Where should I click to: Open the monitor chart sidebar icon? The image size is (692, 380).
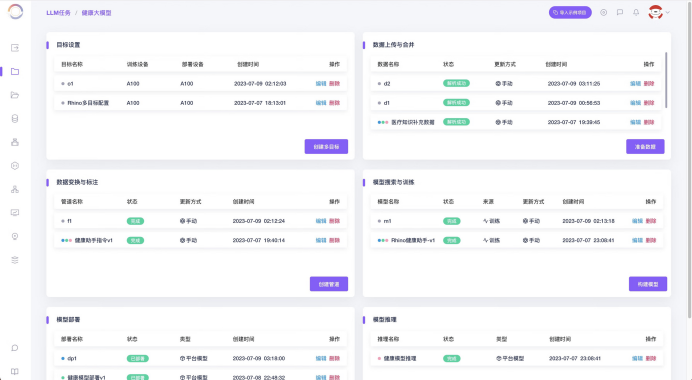coord(15,213)
